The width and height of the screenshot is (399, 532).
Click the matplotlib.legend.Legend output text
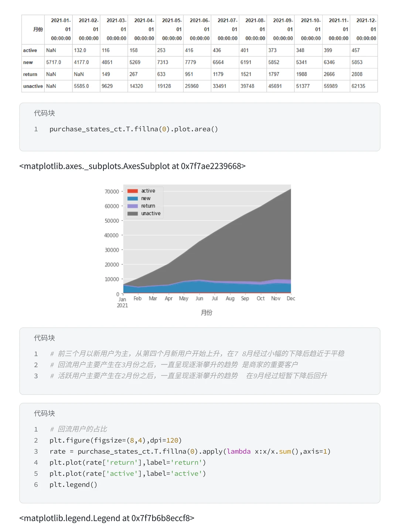107,518
